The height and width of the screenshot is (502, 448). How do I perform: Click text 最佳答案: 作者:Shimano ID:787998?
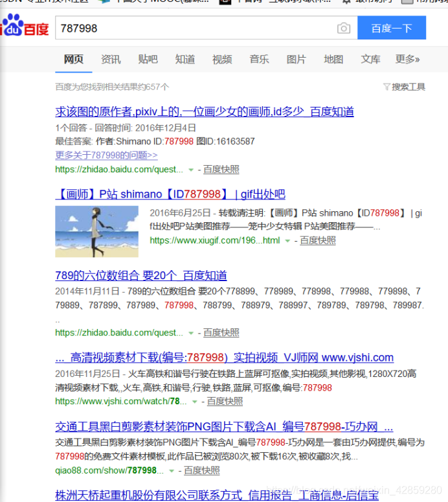(x=124, y=141)
